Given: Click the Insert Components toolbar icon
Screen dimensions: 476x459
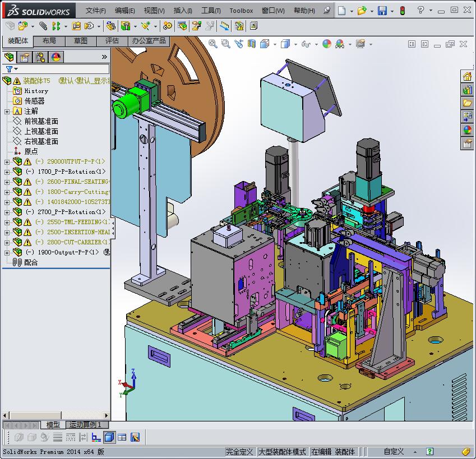Looking at the screenshot, I should coord(23,26).
